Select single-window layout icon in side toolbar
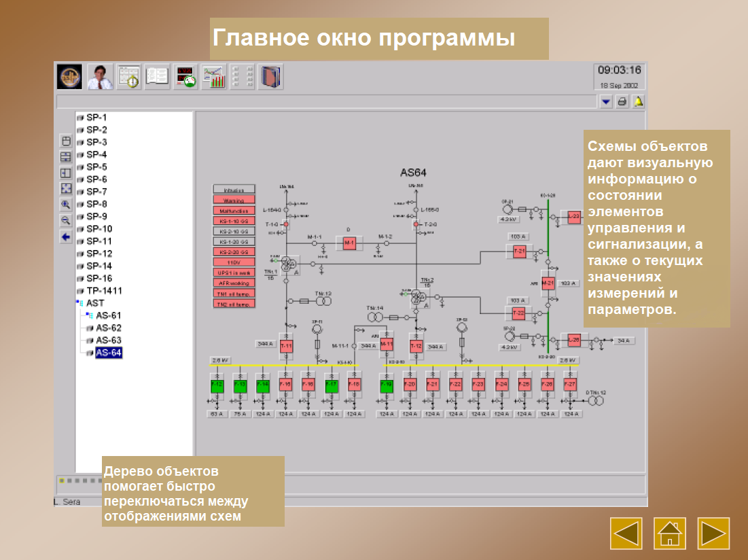This screenshot has height=560, width=748. click(x=66, y=141)
